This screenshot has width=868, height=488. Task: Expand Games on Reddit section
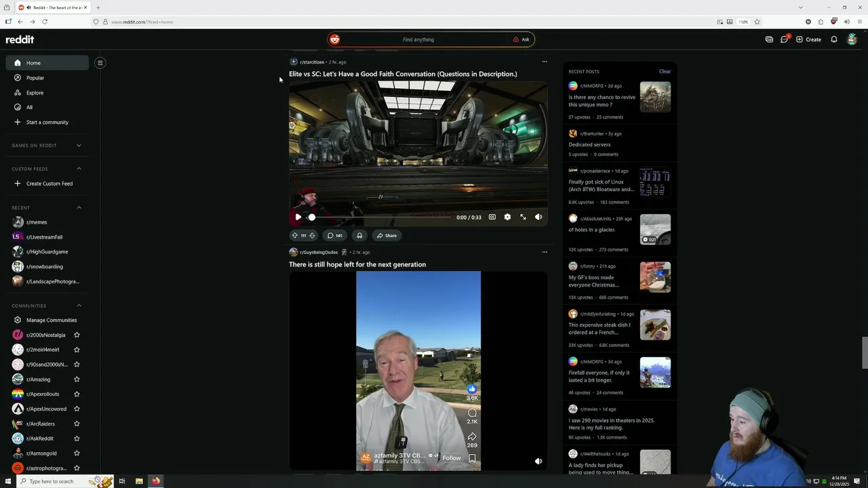coord(79,145)
